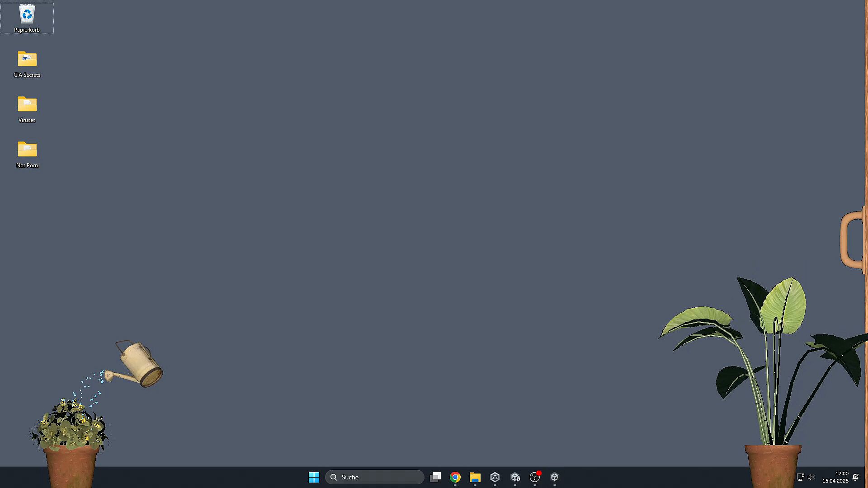The width and height of the screenshot is (868, 488).
Task: Open OBS Studio from taskbar
Action: click(x=535, y=477)
